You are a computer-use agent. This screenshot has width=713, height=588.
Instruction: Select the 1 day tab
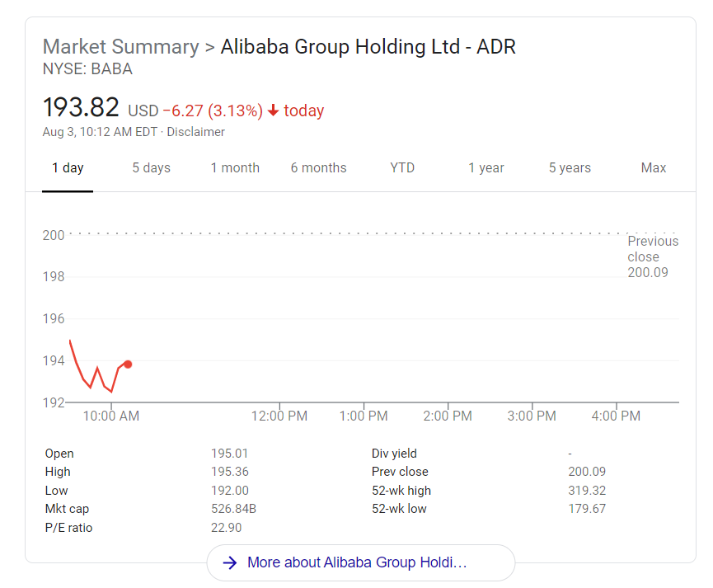click(68, 168)
